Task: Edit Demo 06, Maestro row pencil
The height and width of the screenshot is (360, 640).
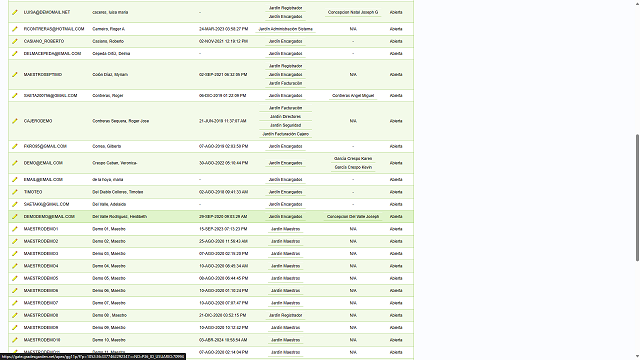Action: point(15,291)
